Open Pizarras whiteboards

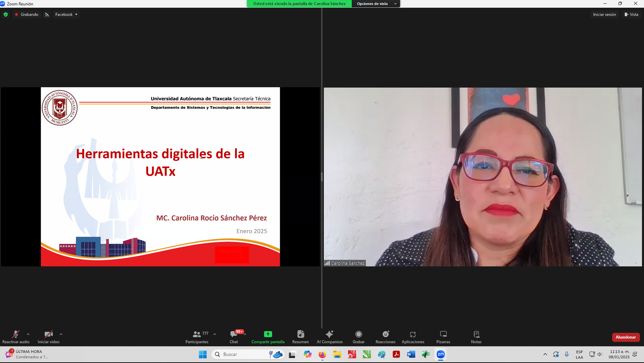pos(443,337)
